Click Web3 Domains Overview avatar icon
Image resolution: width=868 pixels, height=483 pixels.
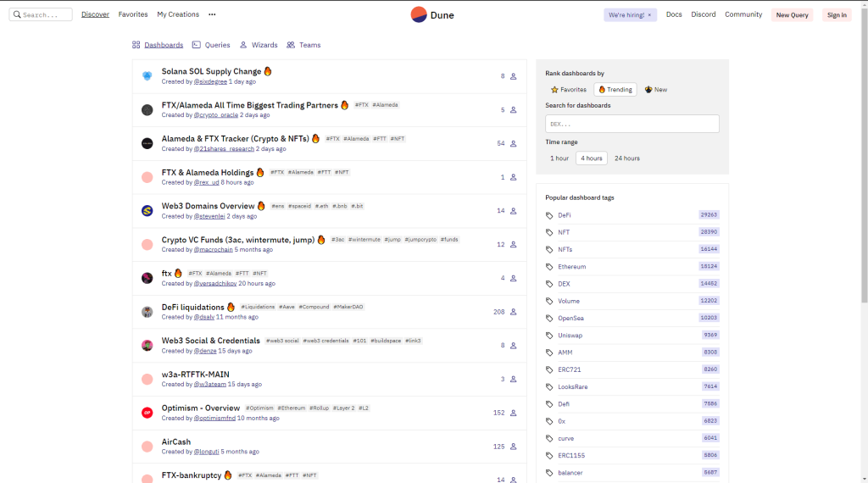[147, 211]
